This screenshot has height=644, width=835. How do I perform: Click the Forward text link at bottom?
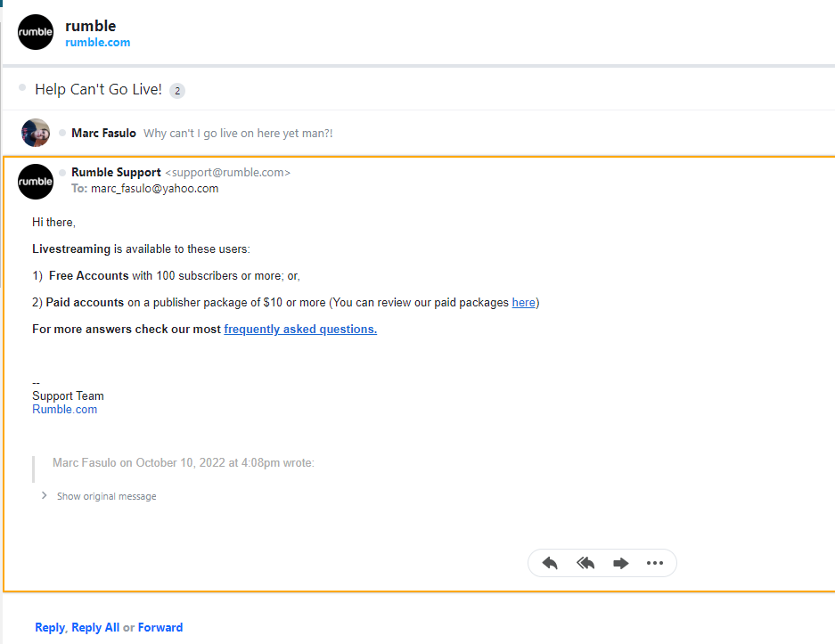click(x=160, y=627)
